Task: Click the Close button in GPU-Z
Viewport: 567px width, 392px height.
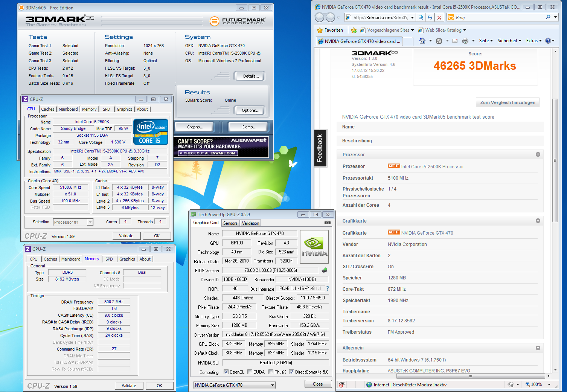Action: [x=318, y=384]
